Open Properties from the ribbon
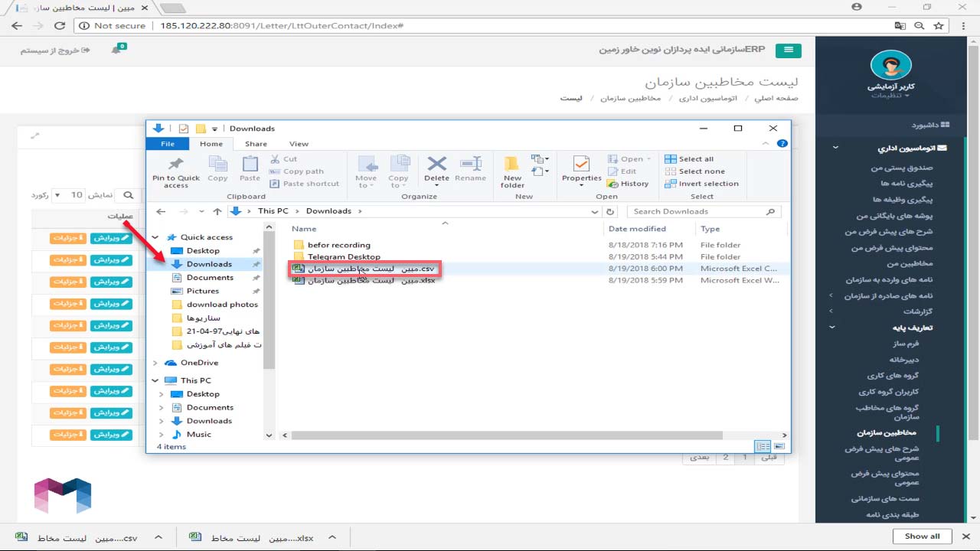This screenshot has width=980, height=551. [x=582, y=170]
